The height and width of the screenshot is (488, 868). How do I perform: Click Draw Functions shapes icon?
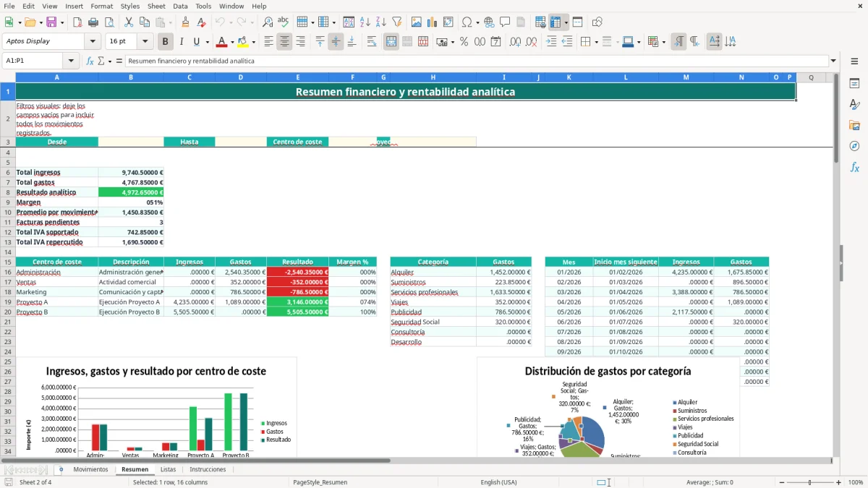[597, 22]
